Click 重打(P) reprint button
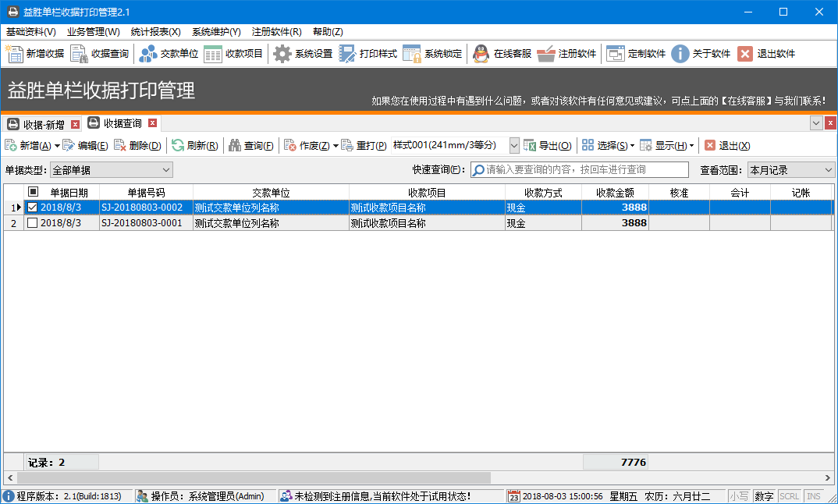The image size is (838, 504). point(364,145)
